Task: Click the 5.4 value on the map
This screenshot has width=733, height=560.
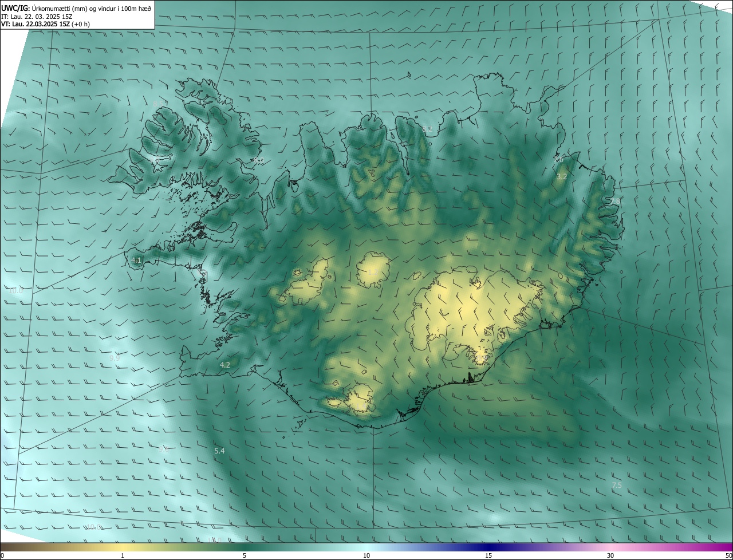Action: click(219, 451)
